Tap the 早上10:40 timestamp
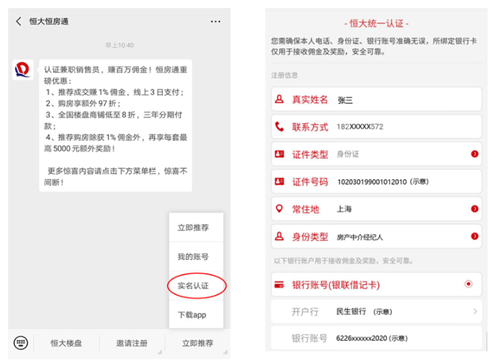The height and width of the screenshot is (363, 500). click(x=119, y=45)
